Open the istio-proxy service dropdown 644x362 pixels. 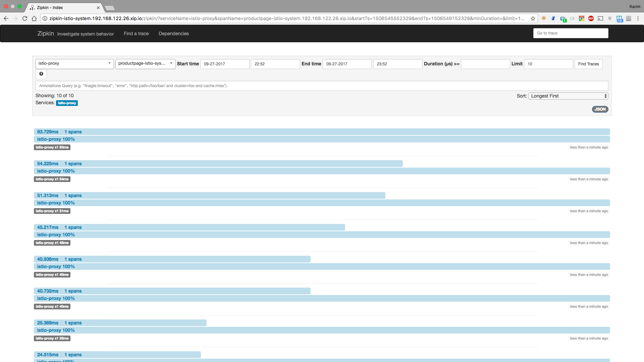(74, 64)
